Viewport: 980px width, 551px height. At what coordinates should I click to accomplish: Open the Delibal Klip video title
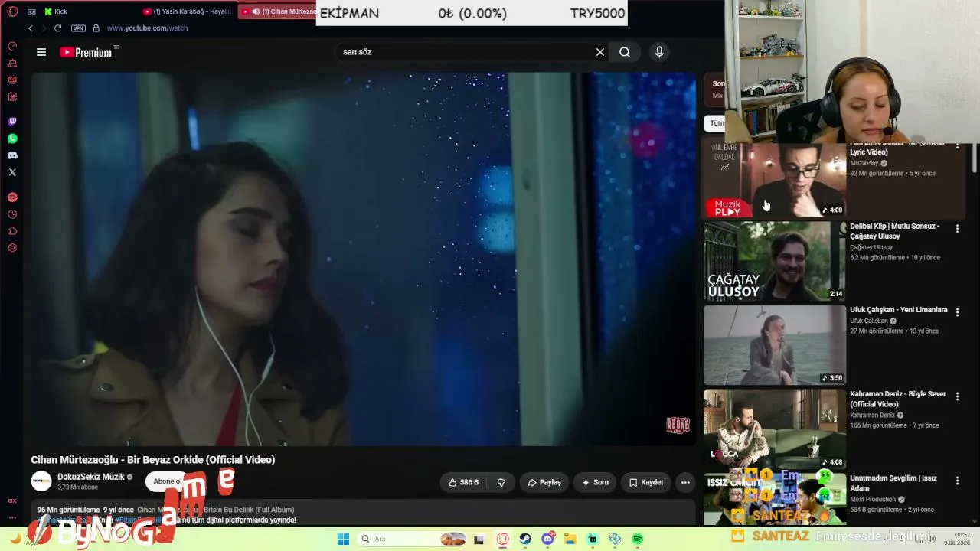[x=894, y=231]
